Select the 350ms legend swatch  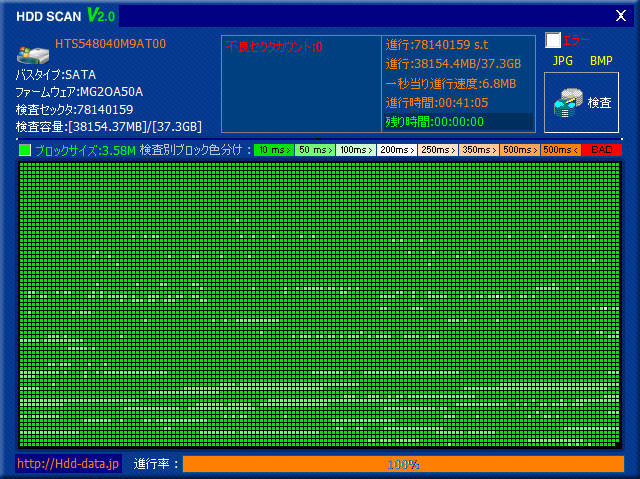479,150
